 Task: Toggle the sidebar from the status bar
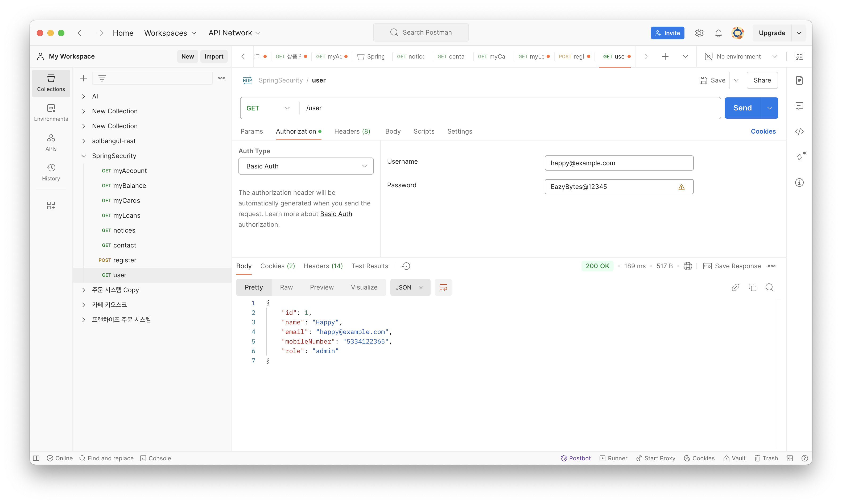[x=36, y=458]
